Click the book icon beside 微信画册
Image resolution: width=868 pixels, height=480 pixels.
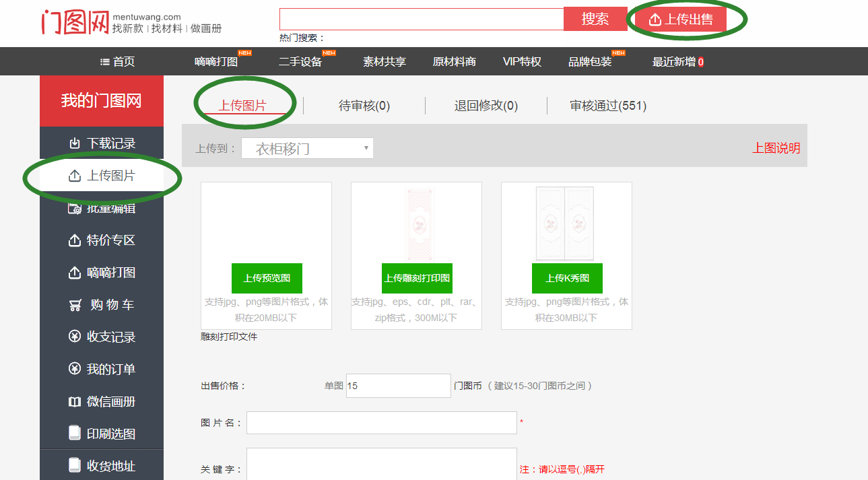tap(75, 402)
